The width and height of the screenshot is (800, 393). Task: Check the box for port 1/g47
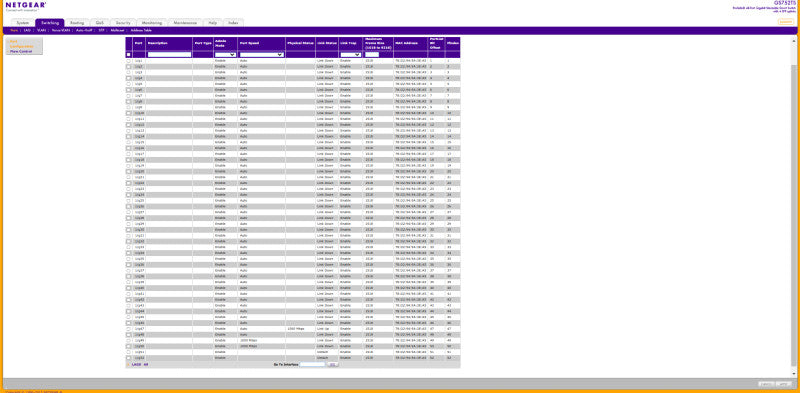tap(129, 328)
